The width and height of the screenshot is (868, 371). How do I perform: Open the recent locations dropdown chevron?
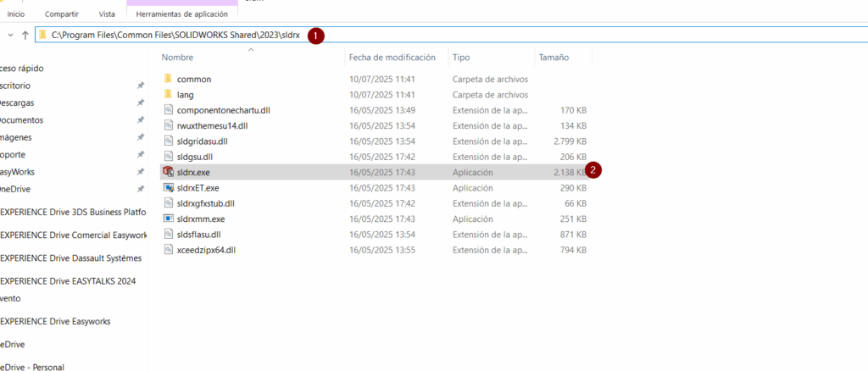(x=10, y=36)
